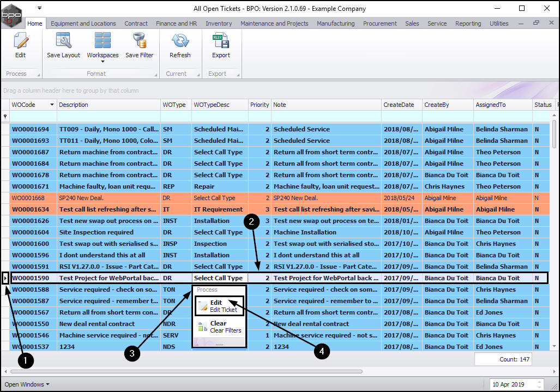Choose Edit Ticket from the context menu

219,306
